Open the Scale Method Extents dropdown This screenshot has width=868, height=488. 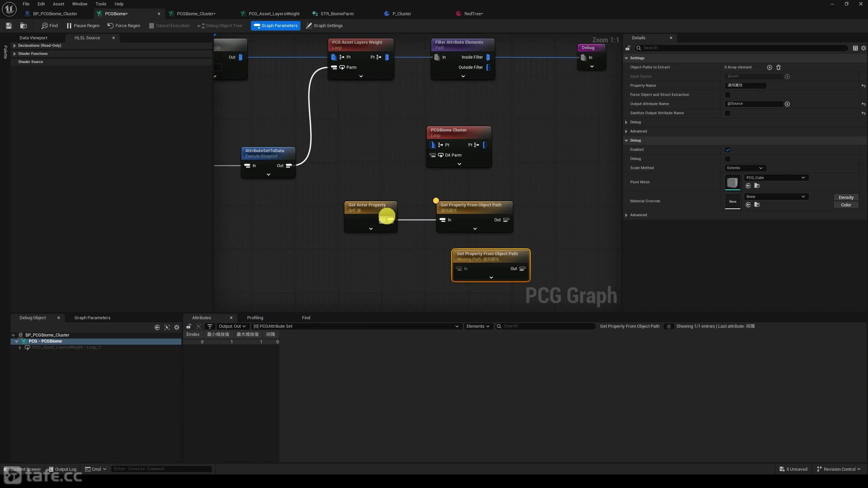tap(745, 168)
